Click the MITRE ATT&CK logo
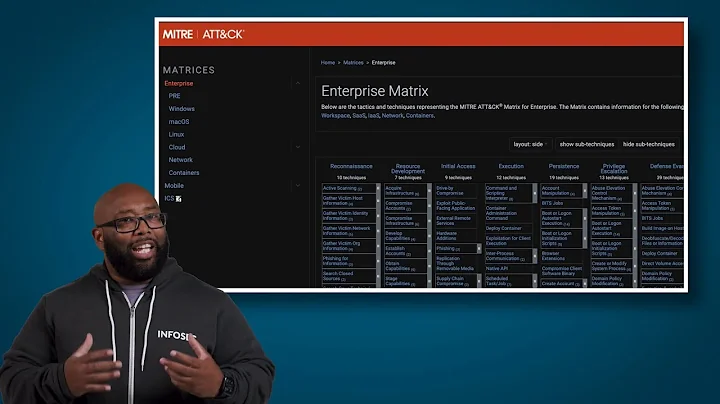The width and height of the screenshot is (720, 404). pyautogui.click(x=203, y=34)
